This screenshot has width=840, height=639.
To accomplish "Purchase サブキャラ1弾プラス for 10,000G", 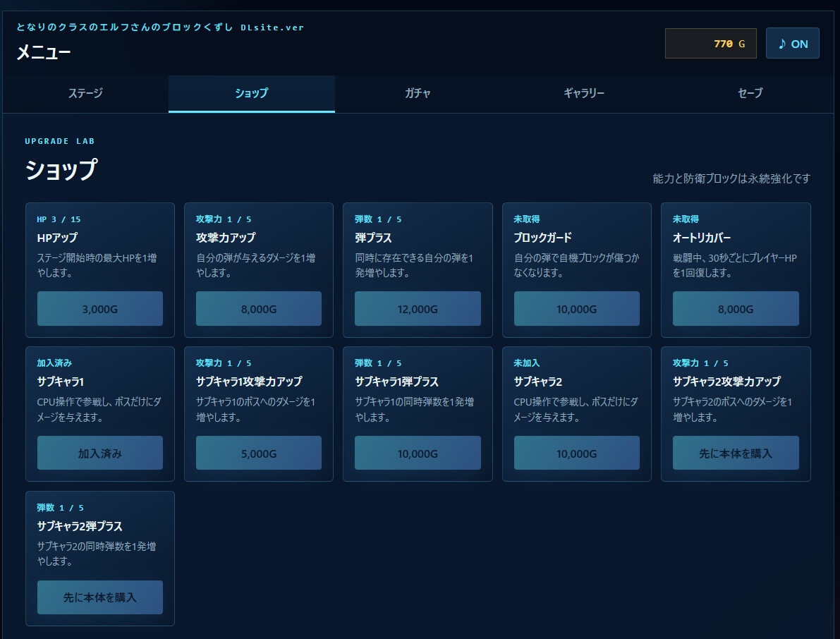I will pyautogui.click(x=418, y=453).
